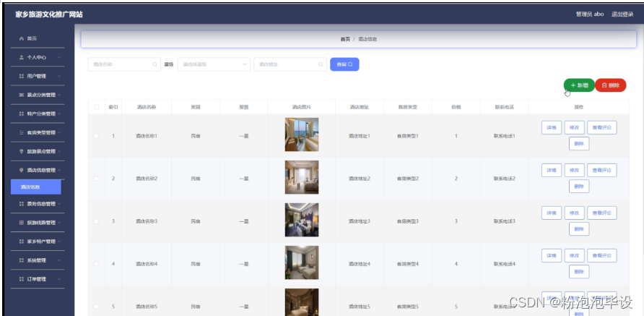Expand the 系统管理 menu chevron
644x316 pixels.
(x=59, y=260)
